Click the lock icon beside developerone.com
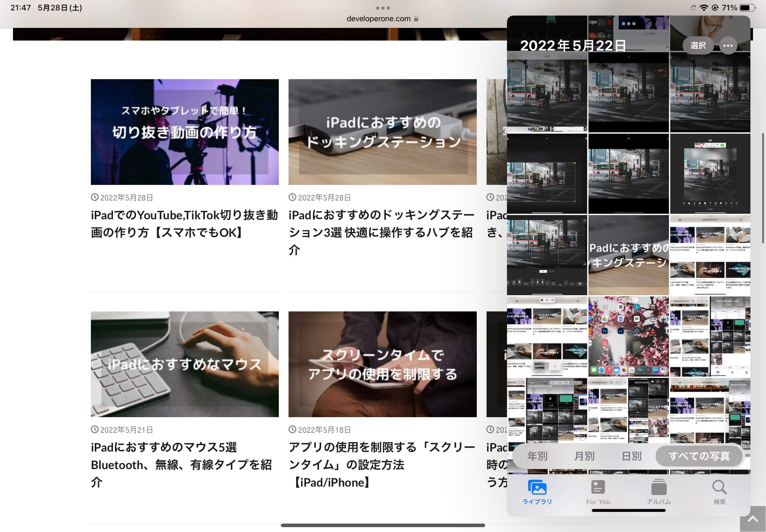Screen dimensions: 766x532 (x=416, y=19)
